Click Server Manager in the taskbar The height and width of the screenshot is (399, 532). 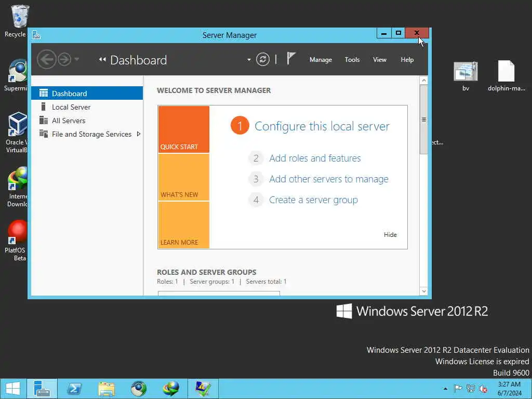coord(42,389)
